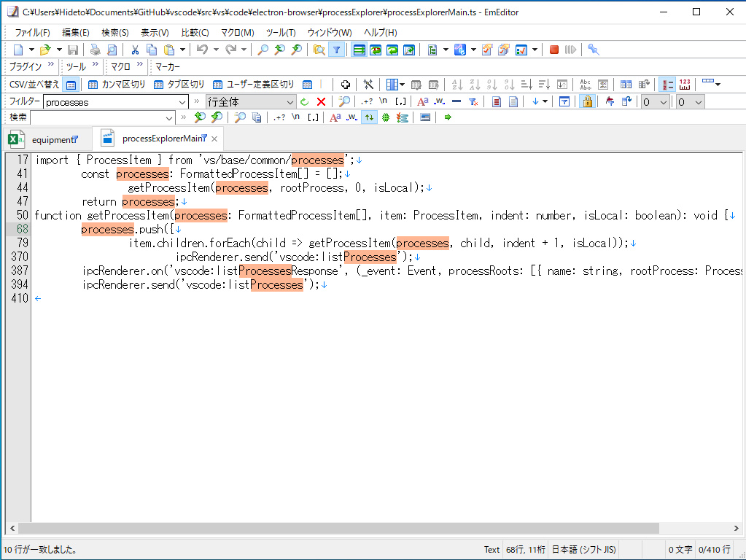This screenshot has width=746, height=560.
Task: Click the Copy icon in main toolbar
Action: pos(152,50)
